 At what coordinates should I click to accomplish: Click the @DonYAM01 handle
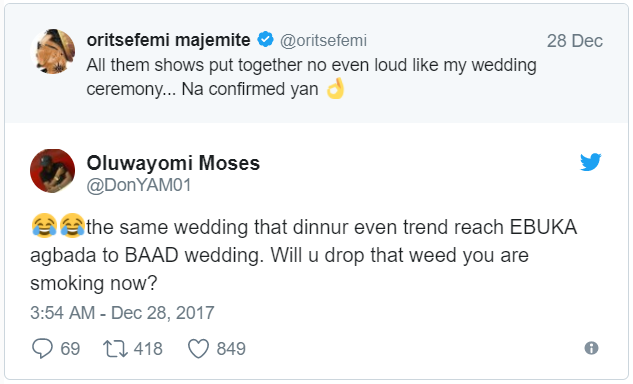pos(139,185)
